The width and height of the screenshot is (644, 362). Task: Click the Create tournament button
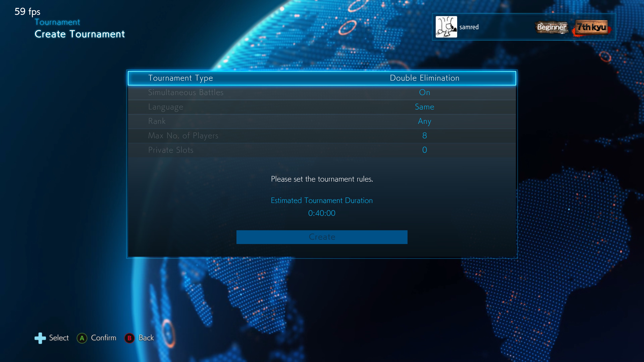[322, 236]
